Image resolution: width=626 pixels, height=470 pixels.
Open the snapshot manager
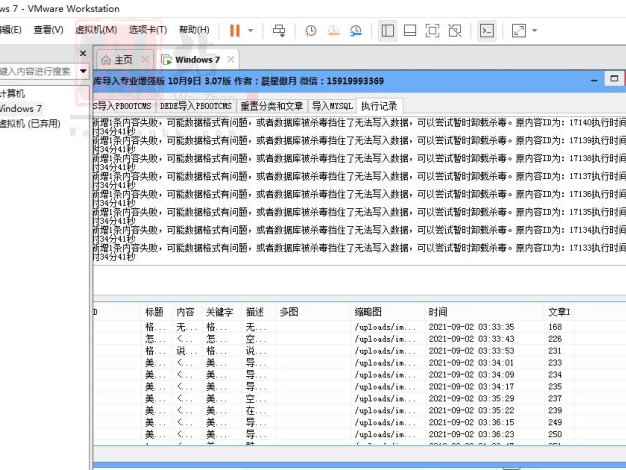356,30
